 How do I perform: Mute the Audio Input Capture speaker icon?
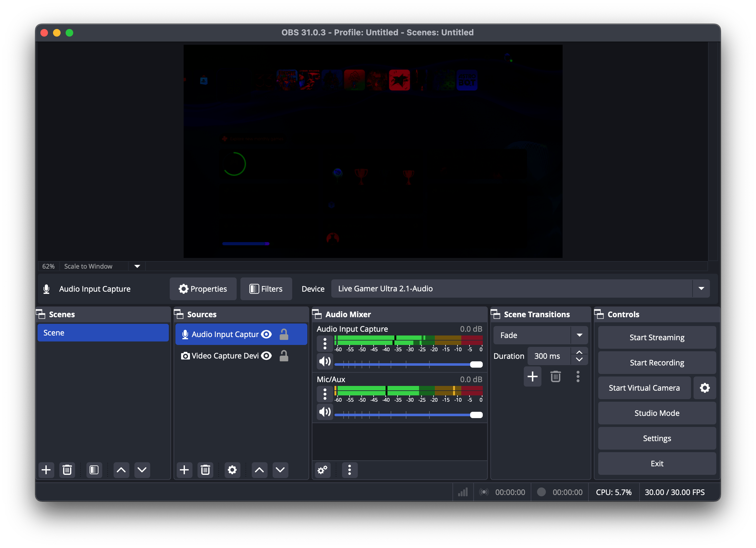point(325,361)
